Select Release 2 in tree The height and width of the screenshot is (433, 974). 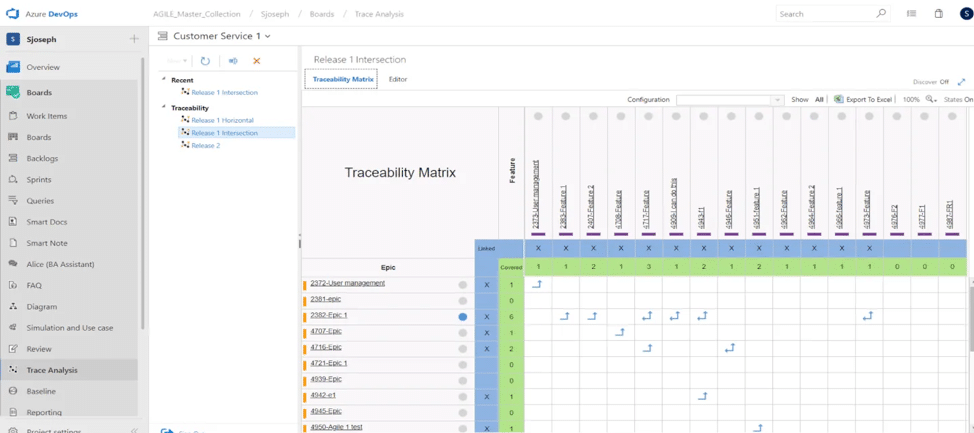(206, 145)
